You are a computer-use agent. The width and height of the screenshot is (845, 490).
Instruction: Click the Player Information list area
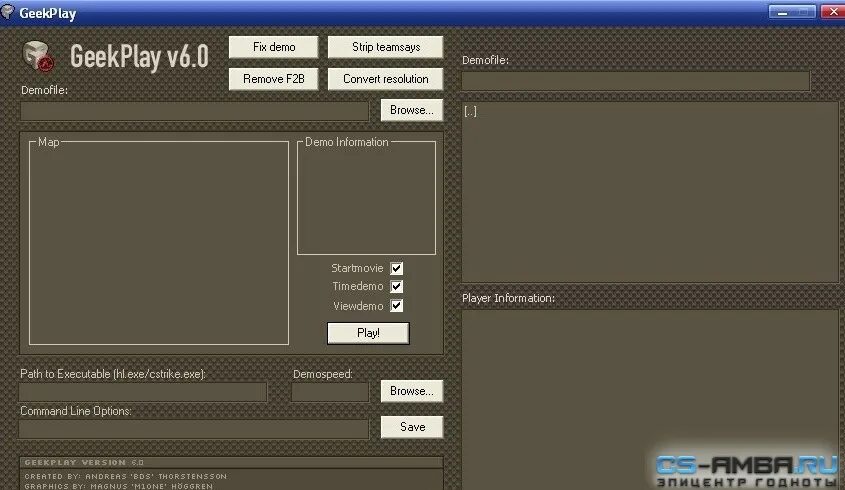650,399
